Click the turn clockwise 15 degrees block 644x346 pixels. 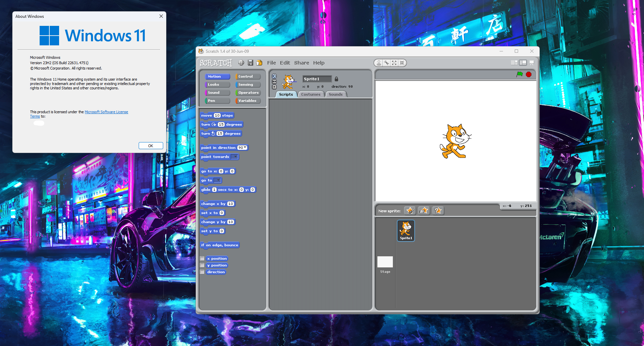(x=222, y=125)
